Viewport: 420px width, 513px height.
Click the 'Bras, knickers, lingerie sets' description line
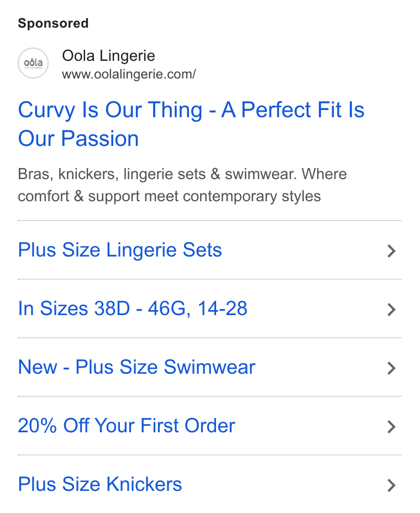pos(182,174)
